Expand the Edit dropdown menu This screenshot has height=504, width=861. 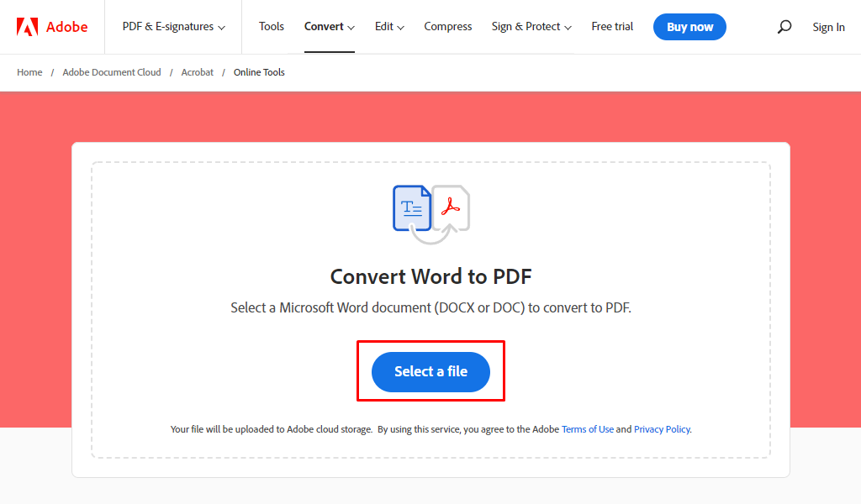pyautogui.click(x=389, y=27)
